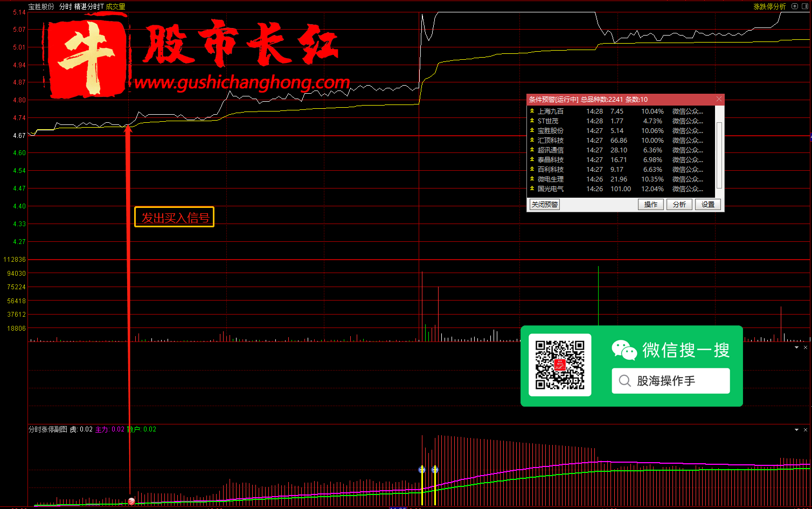The image size is (812, 509).
Task: Click the 操作 button in the alert window
Action: (x=651, y=205)
